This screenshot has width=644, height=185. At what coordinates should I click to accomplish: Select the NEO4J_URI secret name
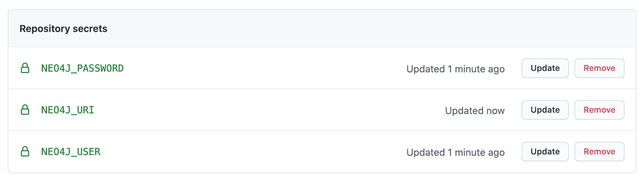pyautogui.click(x=68, y=110)
